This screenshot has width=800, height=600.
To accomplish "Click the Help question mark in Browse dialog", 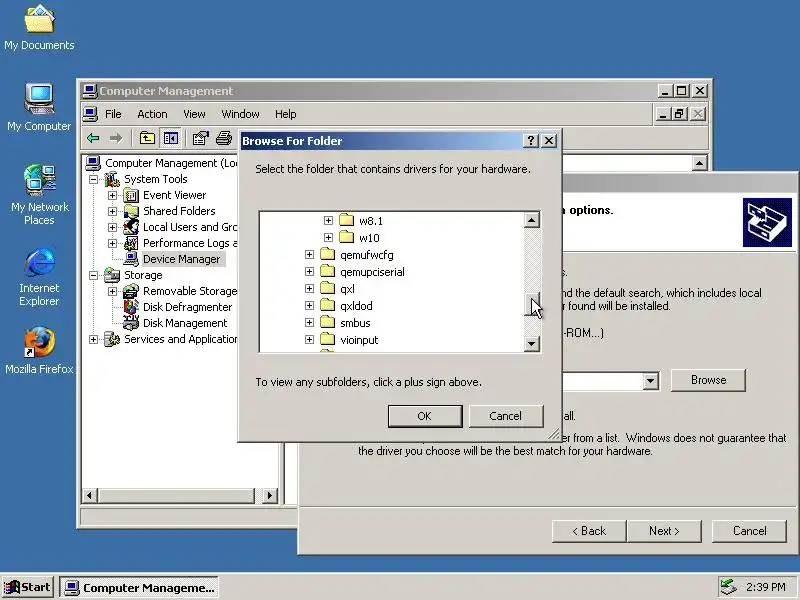I will [x=531, y=141].
